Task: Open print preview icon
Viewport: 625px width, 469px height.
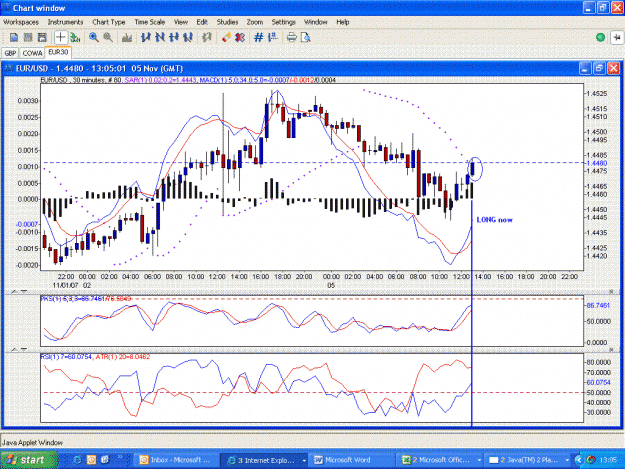Action: pyautogui.click(x=305, y=37)
